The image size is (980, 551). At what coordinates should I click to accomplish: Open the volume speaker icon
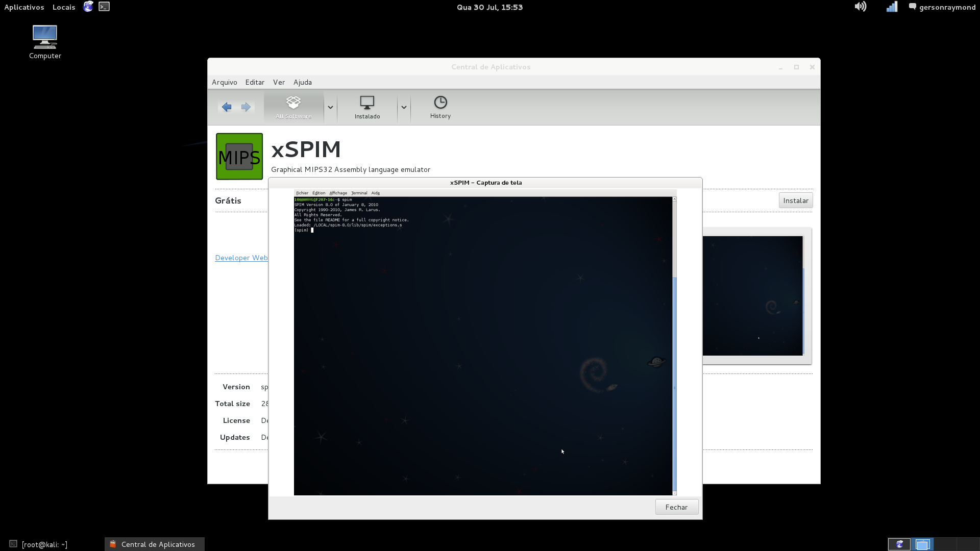click(861, 7)
